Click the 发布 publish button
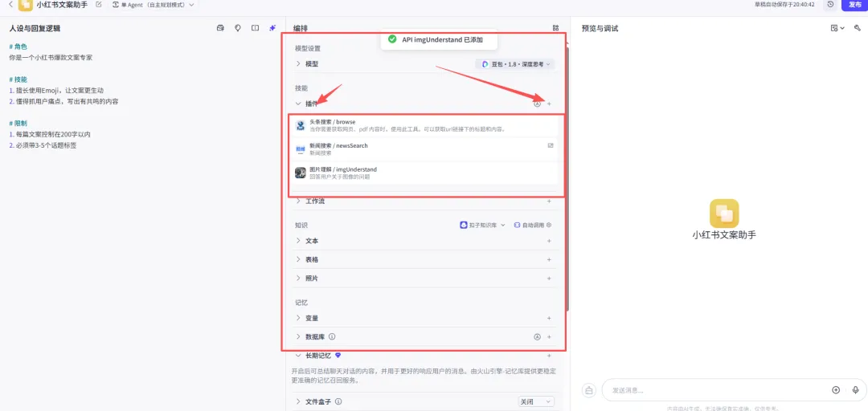 point(854,5)
